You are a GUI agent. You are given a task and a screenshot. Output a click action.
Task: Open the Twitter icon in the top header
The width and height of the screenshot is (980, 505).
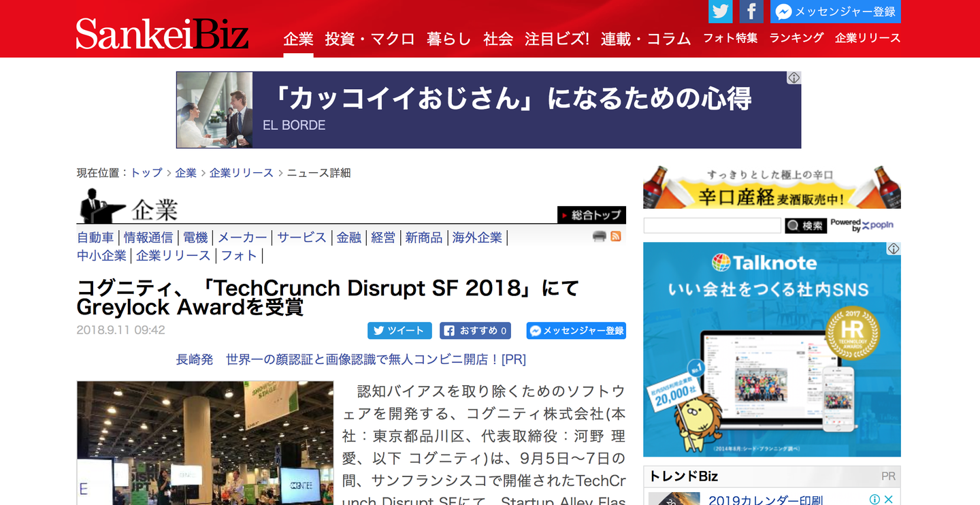click(721, 12)
